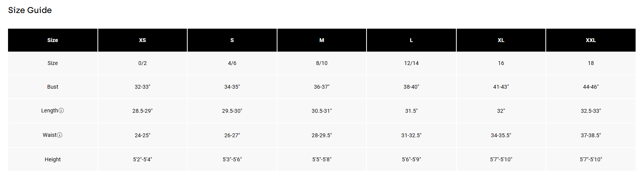Click the info icon next to Waist
The image size is (644, 185).
(60, 135)
